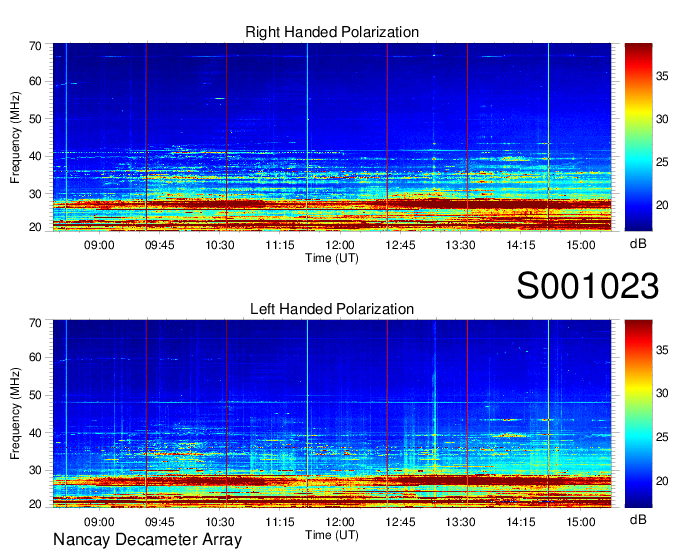Click the lower plot's color scale bar

point(638,414)
